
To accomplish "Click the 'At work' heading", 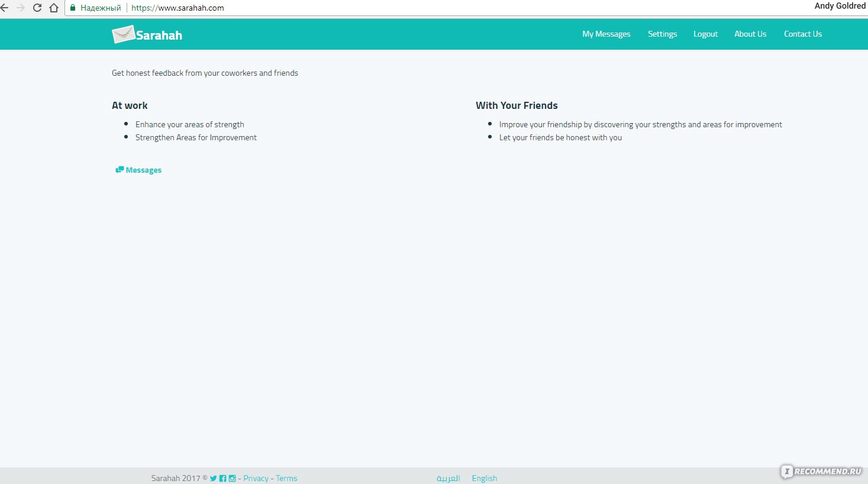I will click(x=130, y=105).
